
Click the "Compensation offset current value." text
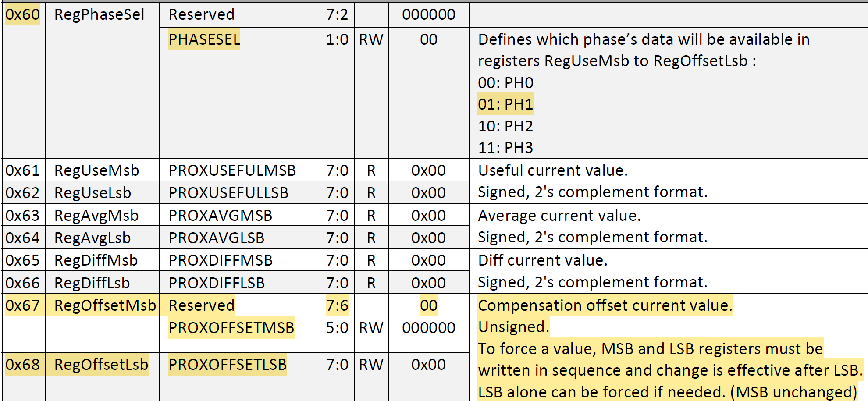coord(605,305)
